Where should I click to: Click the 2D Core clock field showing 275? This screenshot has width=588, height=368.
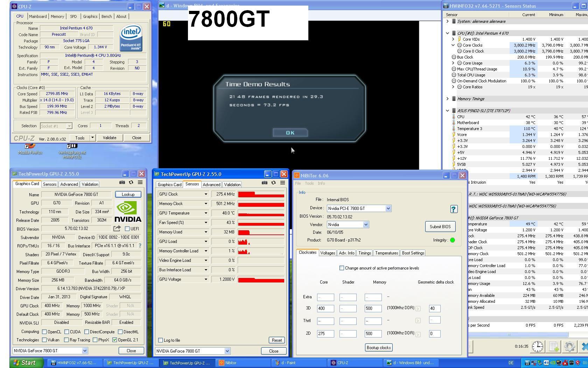pyautogui.click(x=325, y=334)
